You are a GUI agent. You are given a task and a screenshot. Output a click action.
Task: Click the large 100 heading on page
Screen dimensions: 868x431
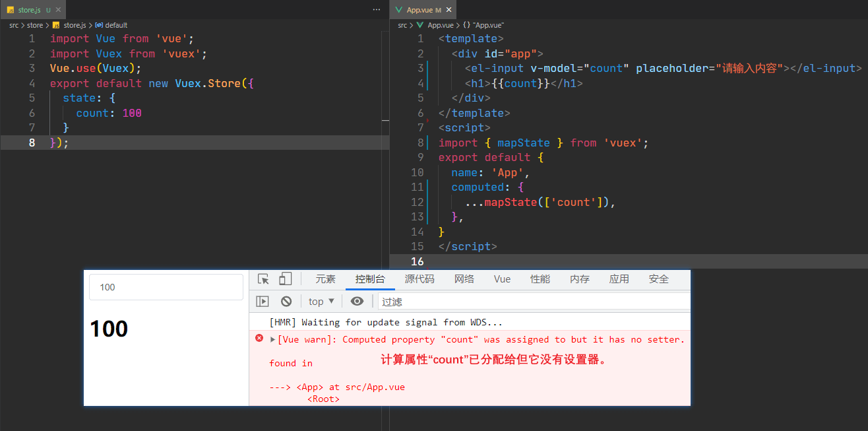pyautogui.click(x=109, y=329)
